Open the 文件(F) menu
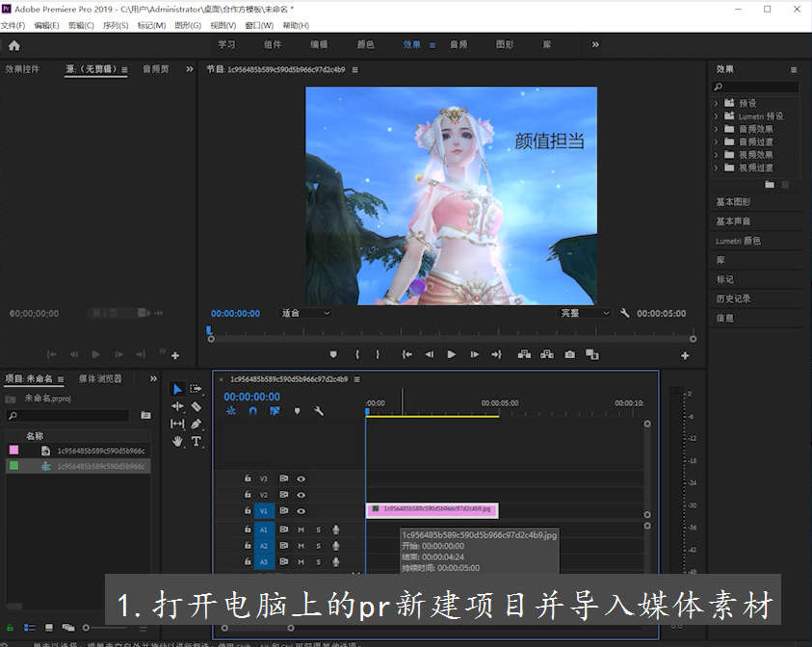This screenshot has height=647, width=812. pyautogui.click(x=13, y=25)
